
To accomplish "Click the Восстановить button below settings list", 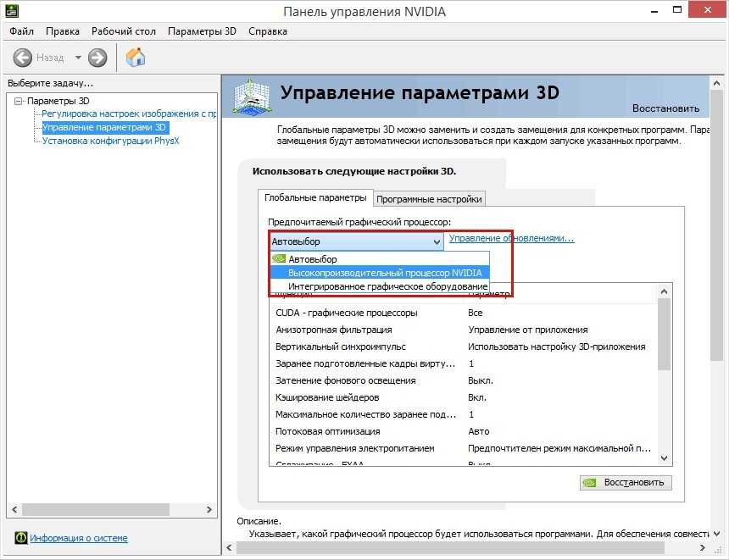I will 626,482.
